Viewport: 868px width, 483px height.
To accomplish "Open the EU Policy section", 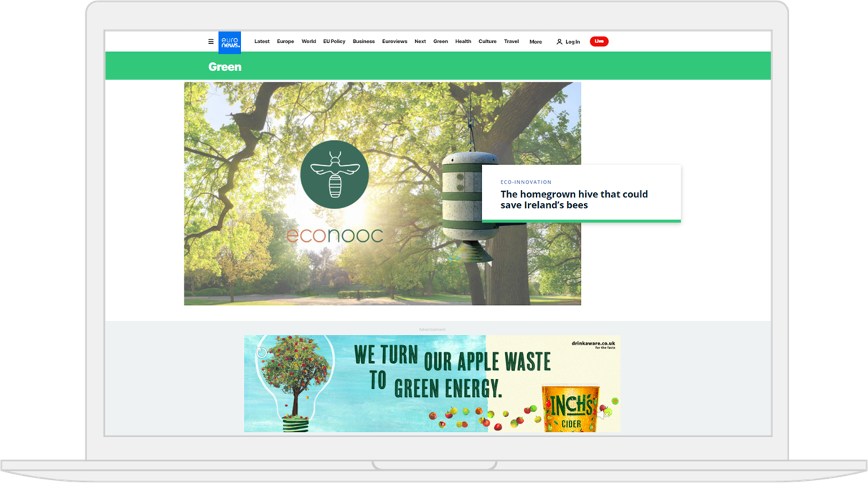I will pyautogui.click(x=334, y=42).
